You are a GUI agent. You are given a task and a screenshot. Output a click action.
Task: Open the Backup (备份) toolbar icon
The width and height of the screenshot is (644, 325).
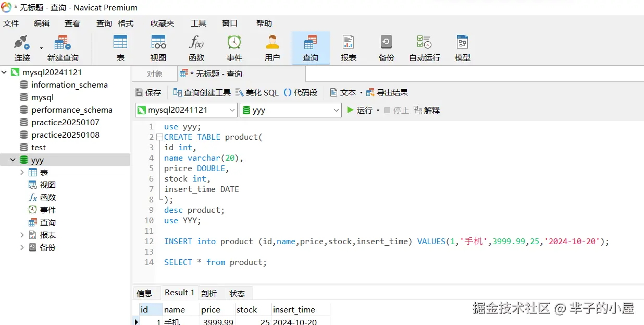387,48
